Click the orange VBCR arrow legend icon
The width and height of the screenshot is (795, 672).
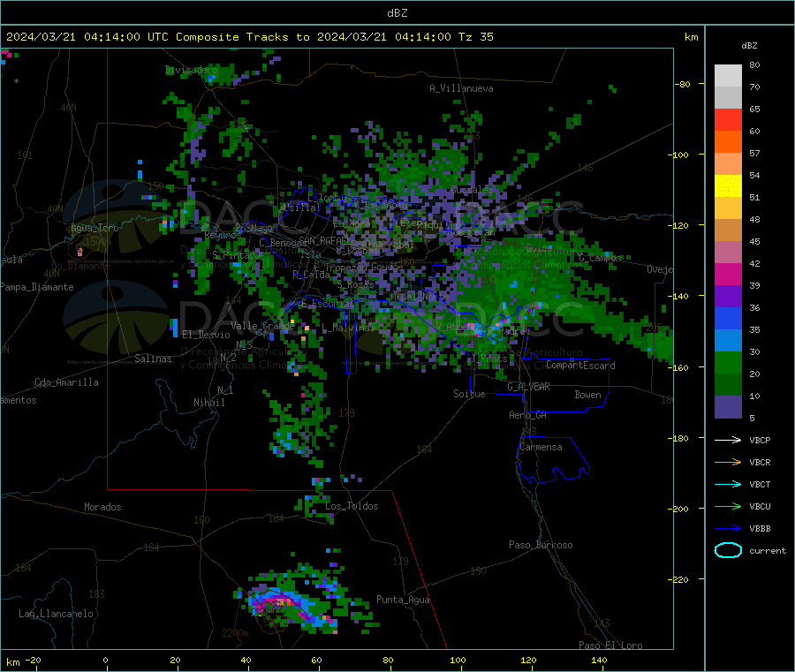(728, 462)
